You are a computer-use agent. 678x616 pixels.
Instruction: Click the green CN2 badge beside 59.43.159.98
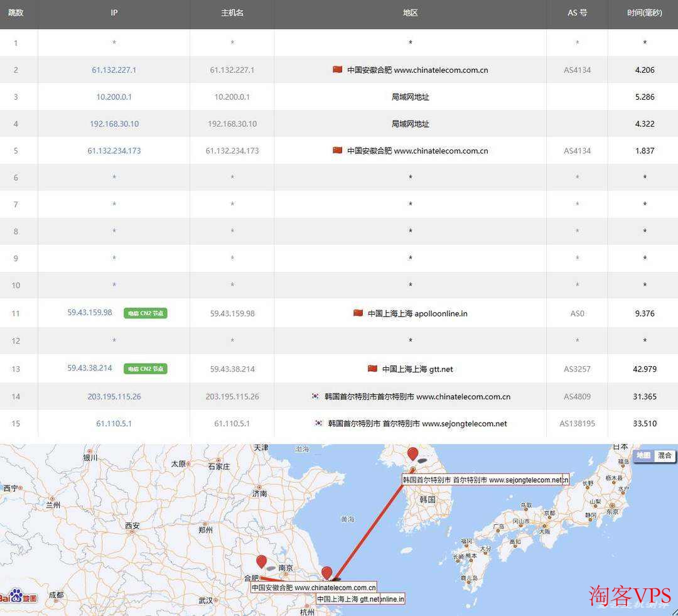145,313
